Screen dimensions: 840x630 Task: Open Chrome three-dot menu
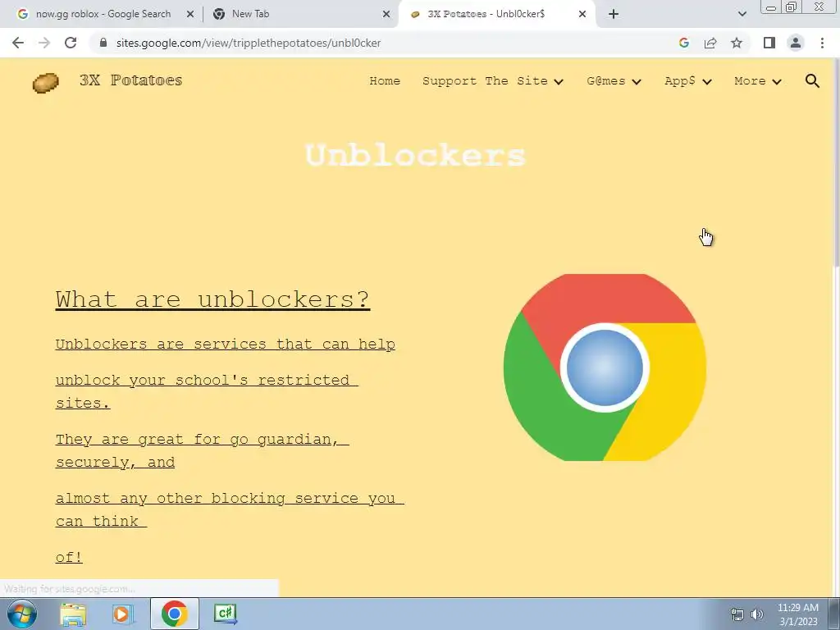(822, 43)
